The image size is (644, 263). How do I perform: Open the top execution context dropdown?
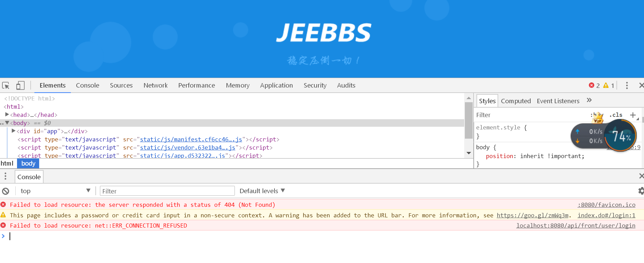[55, 191]
